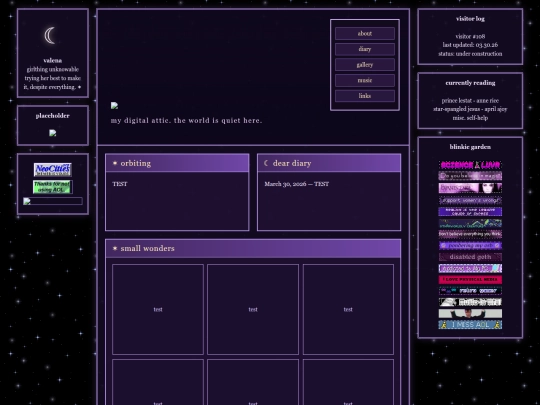Screen dimensions: 540x405
Task: Click 'star-spangled jesus - april ajoy' entry
Action: click(470, 109)
